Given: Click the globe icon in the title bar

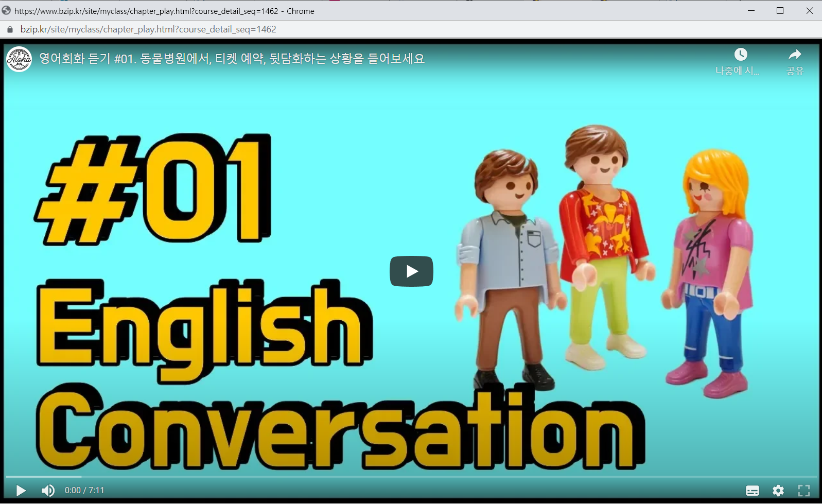Looking at the screenshot, I should pyautogui.click(x=6, y=10).
